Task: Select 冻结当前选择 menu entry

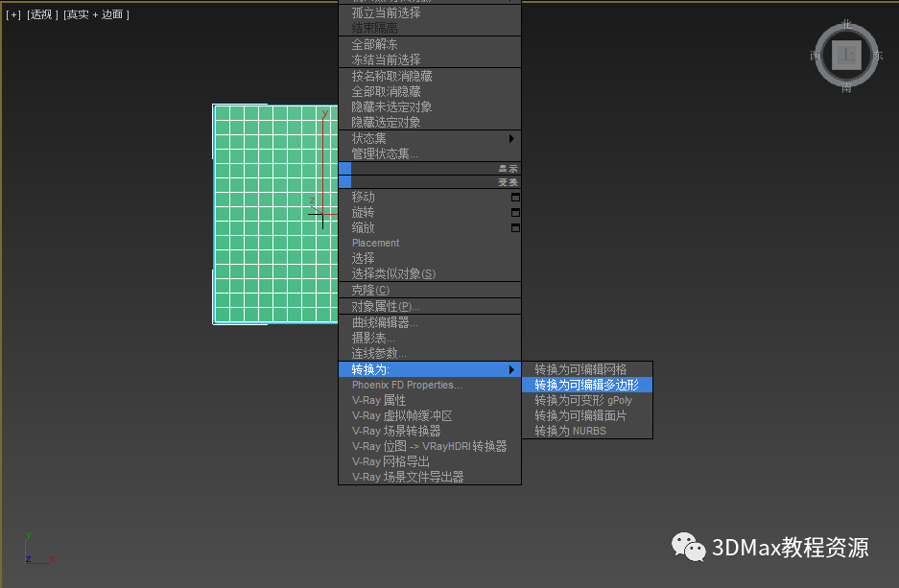Action: coord(430,59)
